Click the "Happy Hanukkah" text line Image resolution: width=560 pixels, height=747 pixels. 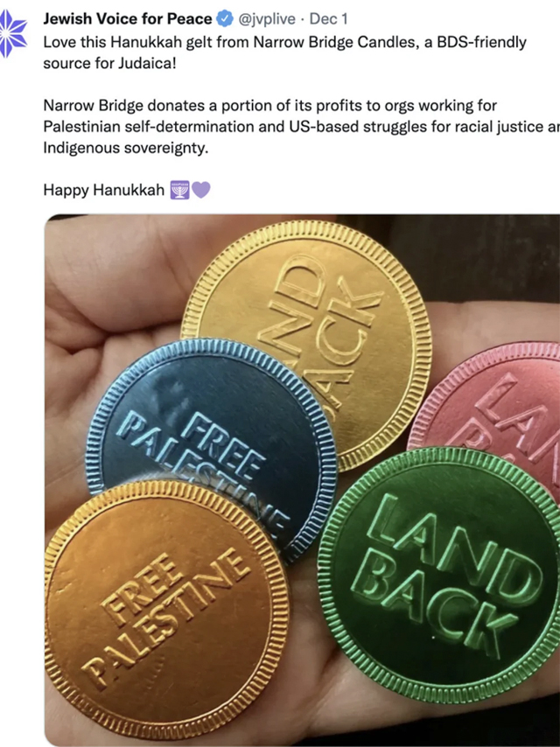coord(103,190)
